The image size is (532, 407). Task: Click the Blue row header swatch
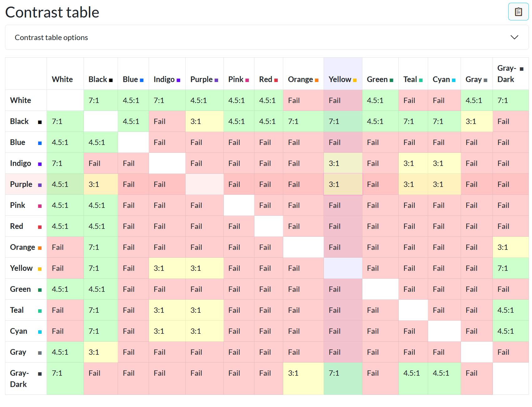pyautogui.click(x=40, y=143)
